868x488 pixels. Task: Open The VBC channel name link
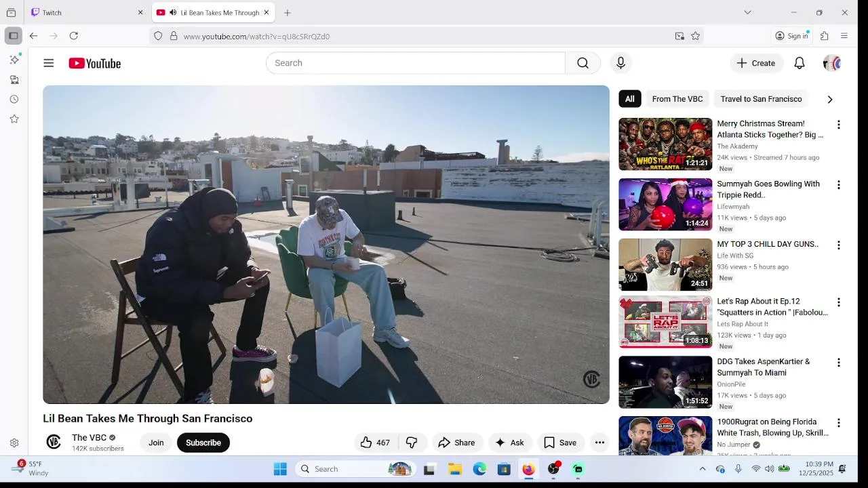click(89, 437)
